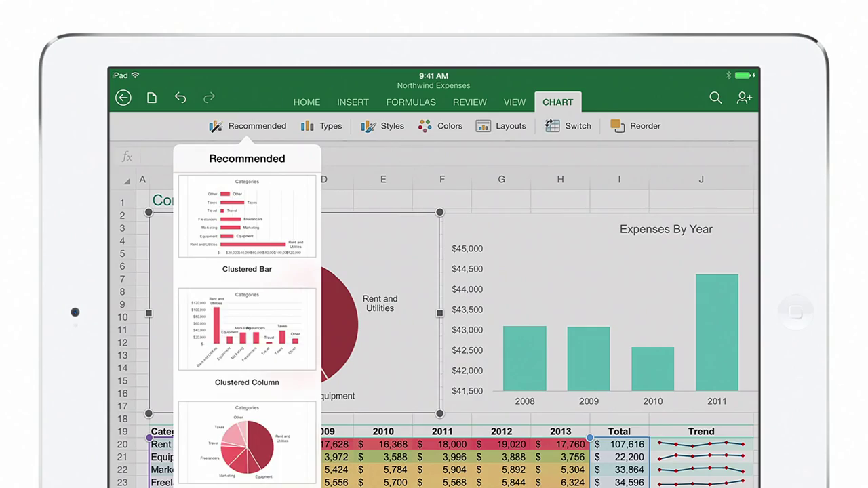Select the cell showing 33,864
Screen dimensions: 868x488
tap(619, 470)
